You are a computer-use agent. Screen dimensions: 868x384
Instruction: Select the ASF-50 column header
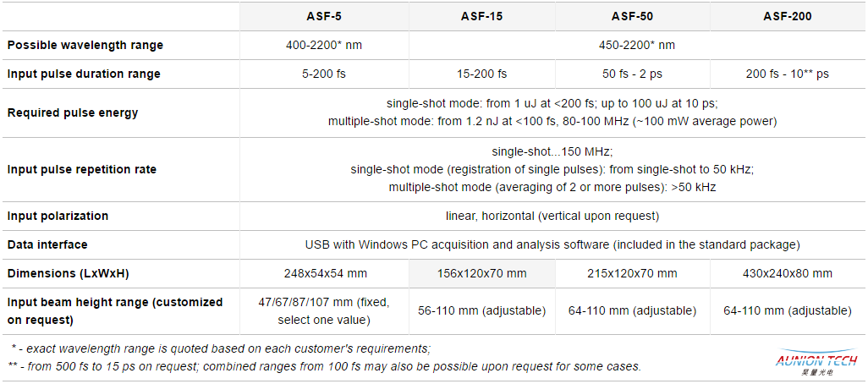tap(632, 17)
